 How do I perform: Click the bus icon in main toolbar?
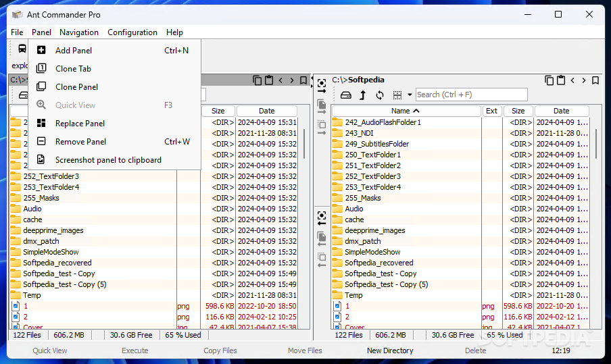[x=22, y=48]
